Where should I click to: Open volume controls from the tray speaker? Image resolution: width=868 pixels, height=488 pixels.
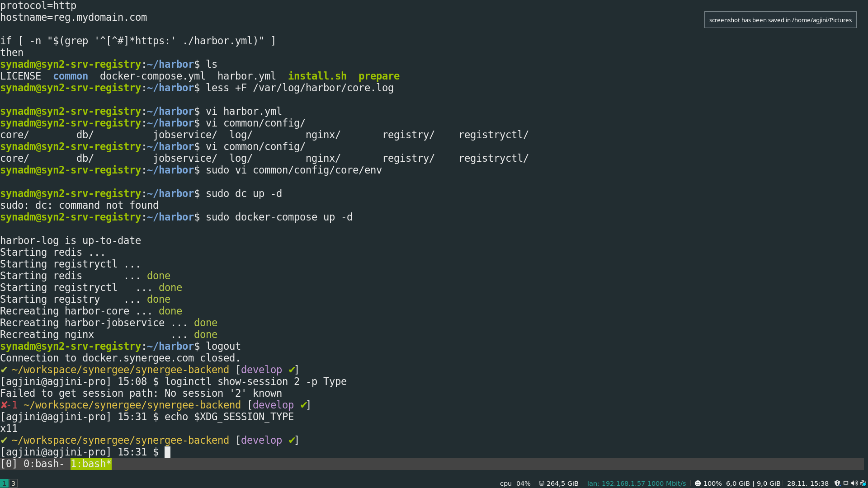click(854, 483)
